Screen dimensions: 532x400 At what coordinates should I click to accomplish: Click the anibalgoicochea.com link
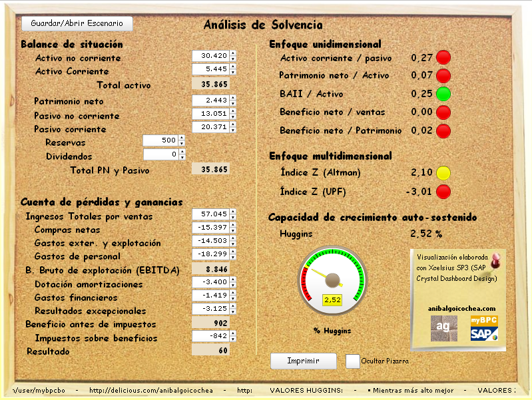click(462, 309)
